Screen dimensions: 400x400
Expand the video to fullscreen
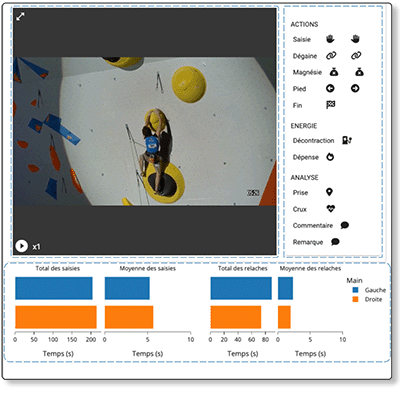coord(20,16)
